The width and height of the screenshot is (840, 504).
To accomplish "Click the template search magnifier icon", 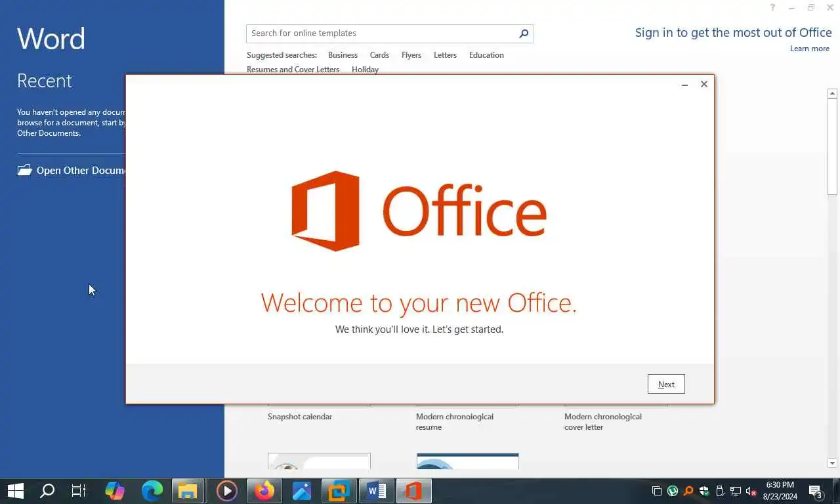I will (x=524, y=33).
